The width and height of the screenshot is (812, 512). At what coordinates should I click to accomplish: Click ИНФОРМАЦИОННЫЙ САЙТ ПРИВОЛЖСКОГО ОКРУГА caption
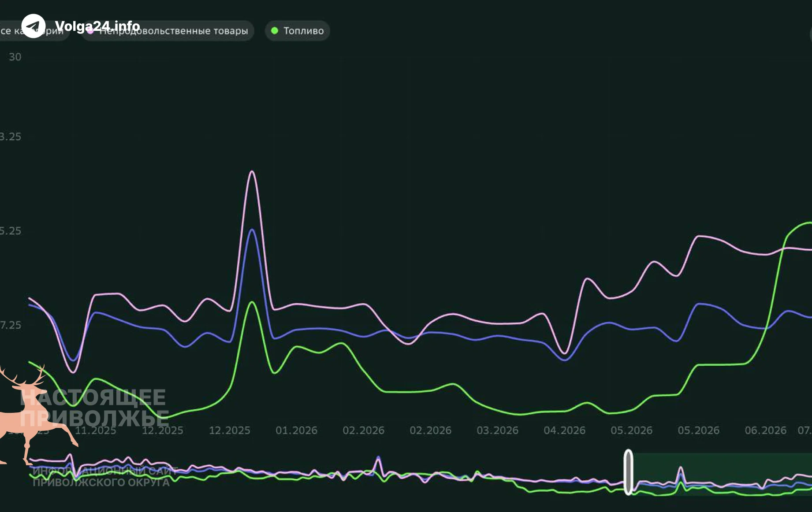coord(104,476)
